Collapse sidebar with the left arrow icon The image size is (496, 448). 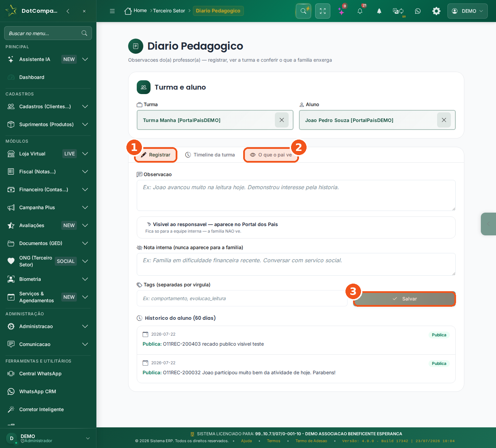[x=68, y=11]
